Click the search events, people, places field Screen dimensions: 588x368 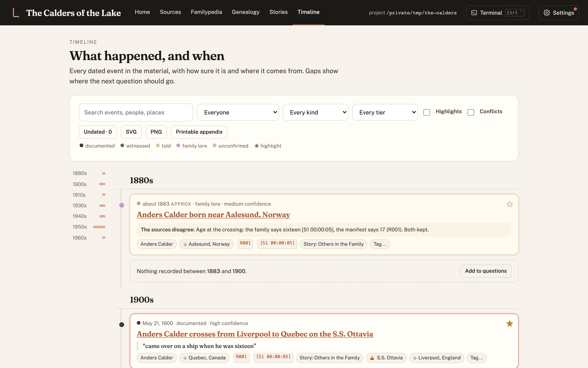(136, 112)
